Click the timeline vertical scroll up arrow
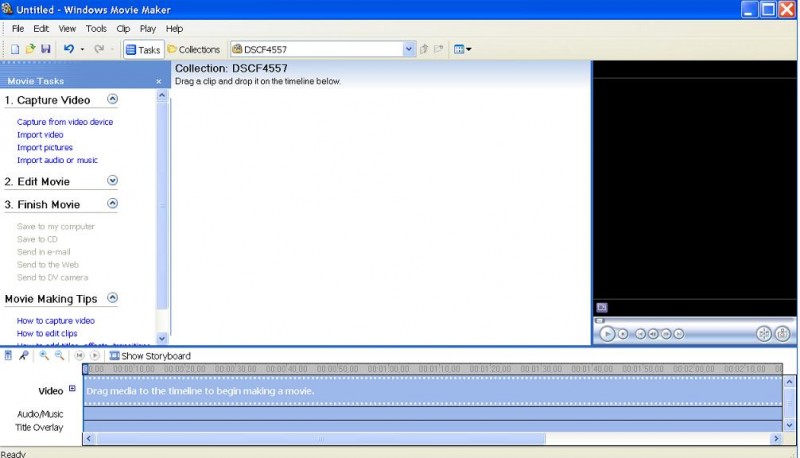This screenshot has width=800, height=458. pos(789,382)
